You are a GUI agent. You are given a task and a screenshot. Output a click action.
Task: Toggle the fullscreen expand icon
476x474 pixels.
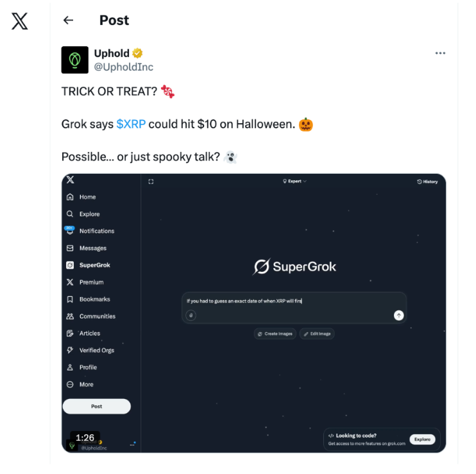point(151,182)
